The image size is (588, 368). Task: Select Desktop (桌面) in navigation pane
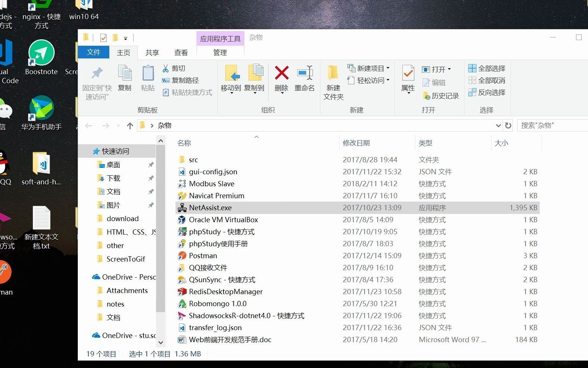pyautogui.click(x=113, y=165)
